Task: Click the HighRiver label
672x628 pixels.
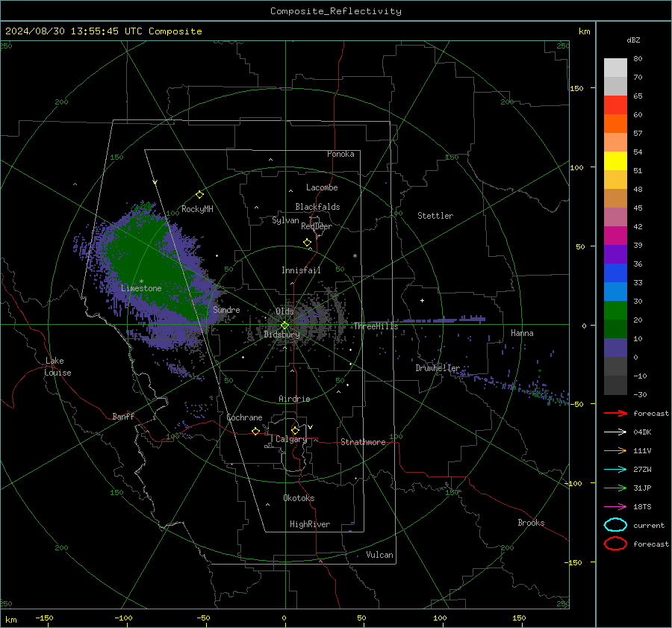Action: [310, 524]
